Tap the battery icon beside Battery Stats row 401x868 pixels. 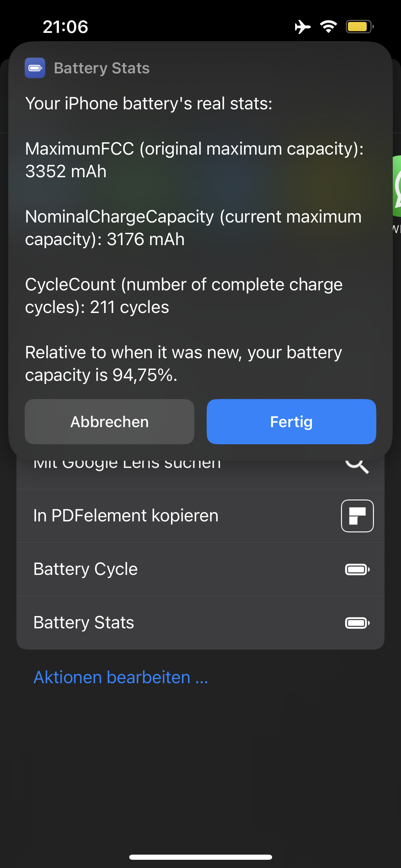coord(357,623)
